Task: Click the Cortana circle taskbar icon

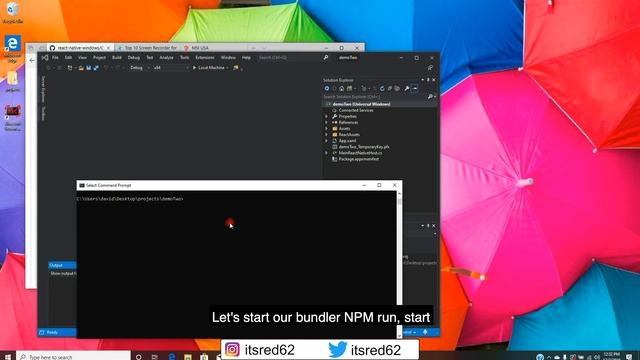Action: 139,357
